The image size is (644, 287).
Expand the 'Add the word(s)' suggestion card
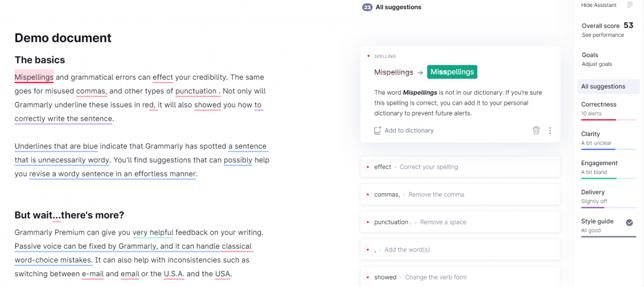(x=460, y=250)
